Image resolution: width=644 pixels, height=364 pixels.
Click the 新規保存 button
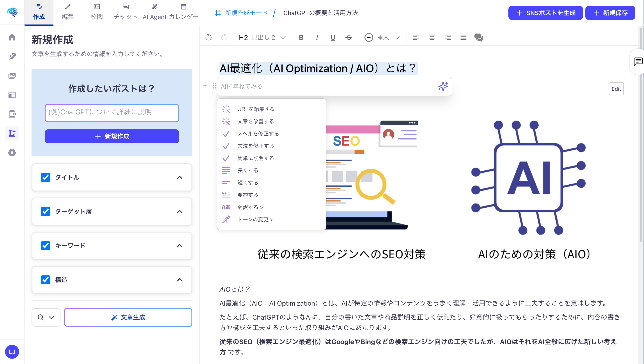610,13
